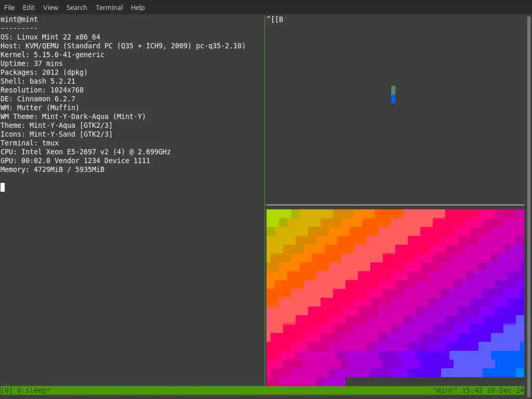Click the 'DE: Cinnamon 6.2.7' line
Screen dimensions: 532x399
pyautogui.click(x=37, y=99)
